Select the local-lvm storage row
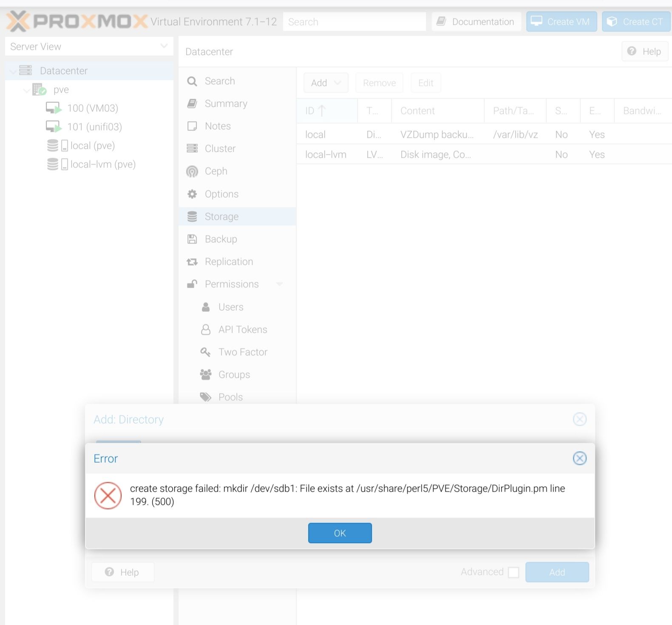This screenshot has height=625, width=672. point(484,155)
